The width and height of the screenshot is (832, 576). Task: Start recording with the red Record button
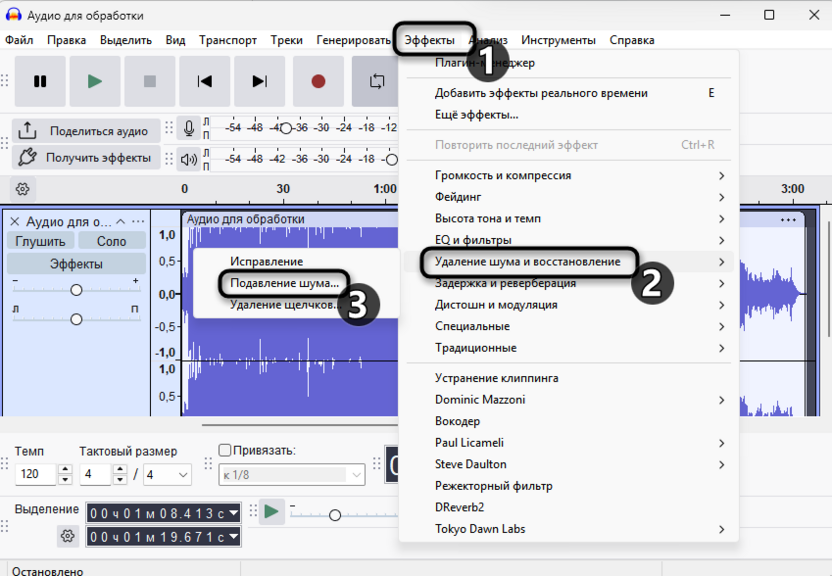[x=318, y=81]
